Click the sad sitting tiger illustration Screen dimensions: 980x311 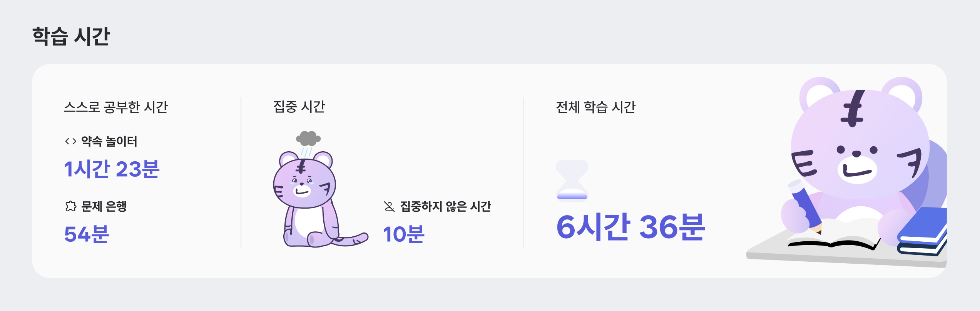coord(308,200)
